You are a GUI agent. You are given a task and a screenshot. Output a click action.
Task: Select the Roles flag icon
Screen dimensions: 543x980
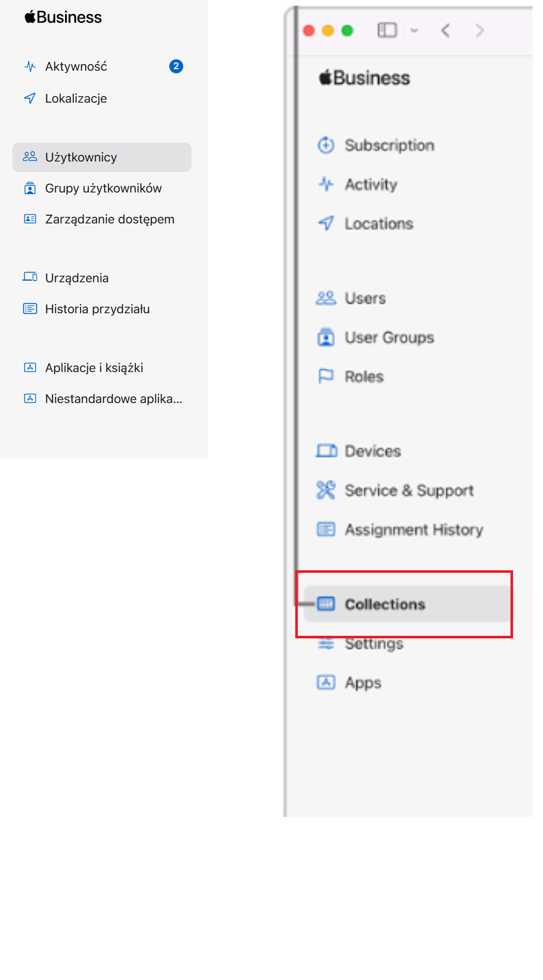click(x=326, y=377)
